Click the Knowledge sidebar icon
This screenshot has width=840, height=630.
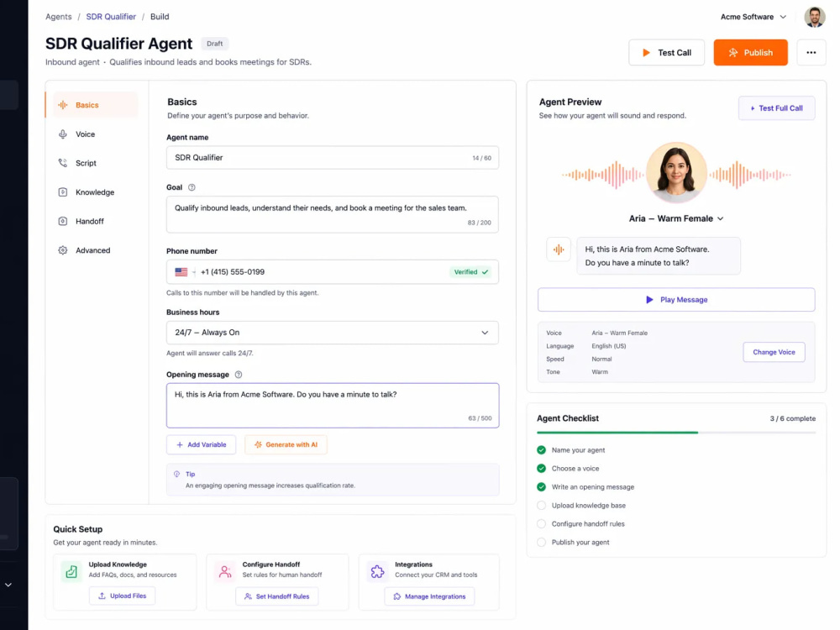[63, 192]
